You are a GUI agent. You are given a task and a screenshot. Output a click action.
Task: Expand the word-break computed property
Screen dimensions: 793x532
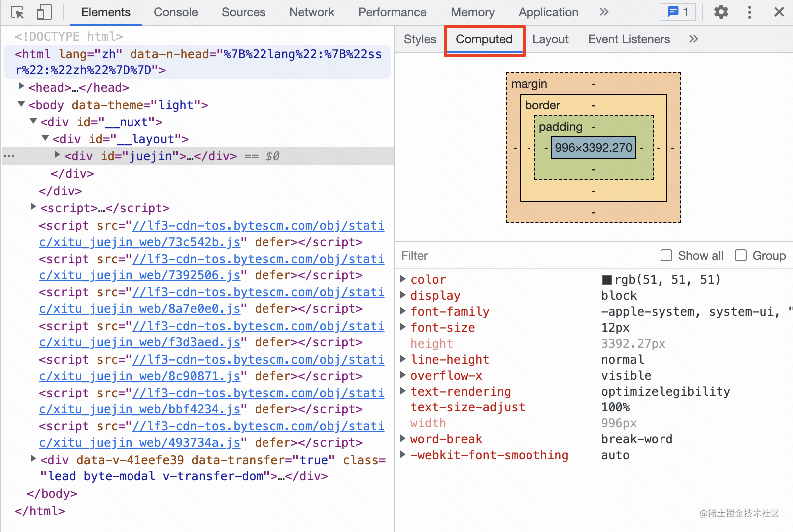[x=403, y=438]
